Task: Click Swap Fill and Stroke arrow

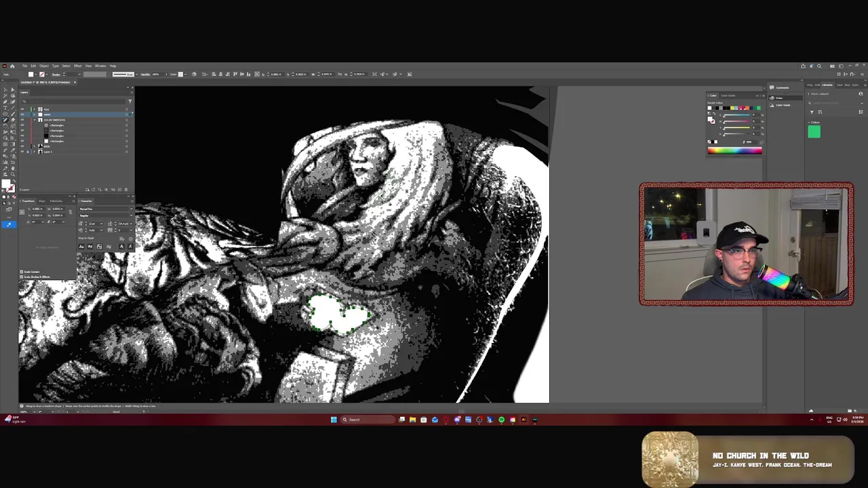Action: 14,181
